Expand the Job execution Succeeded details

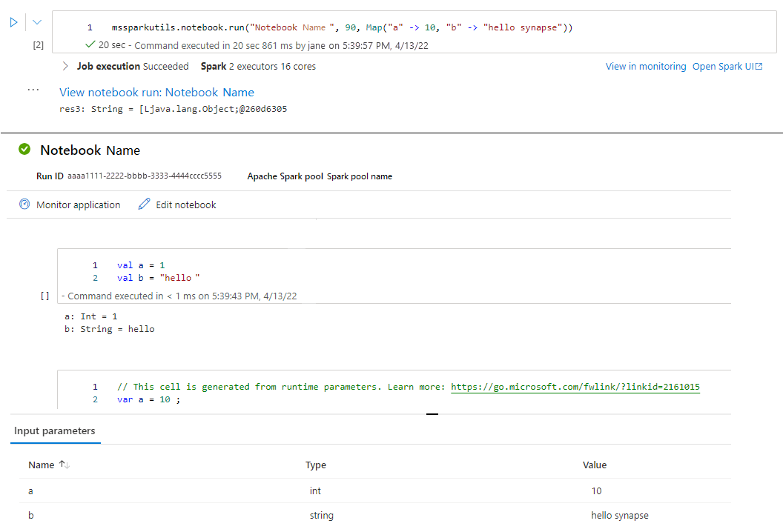[x=65, y=66]
